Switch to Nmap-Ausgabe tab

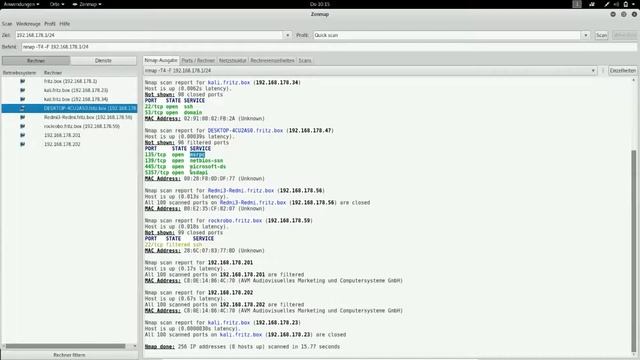(161, 60)
